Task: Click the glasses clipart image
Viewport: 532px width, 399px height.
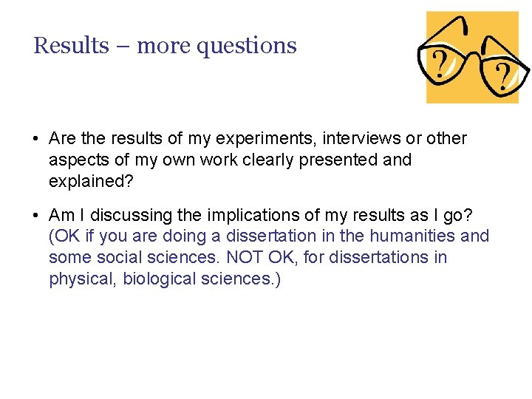Action: [x=472, y=58]
